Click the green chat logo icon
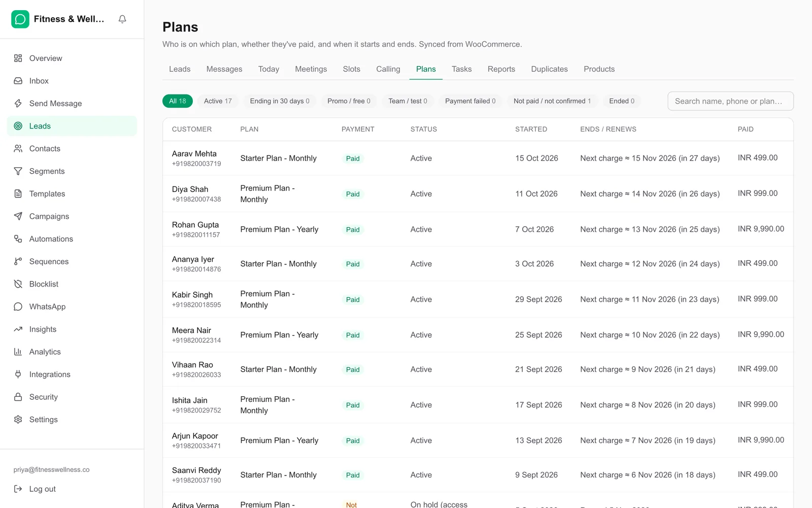 20,19
